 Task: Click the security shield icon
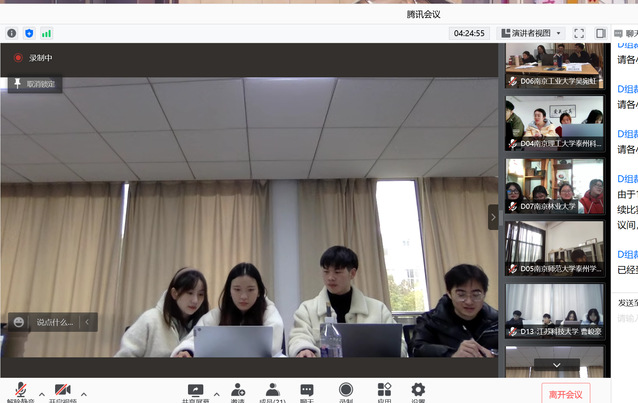(29, 33)
